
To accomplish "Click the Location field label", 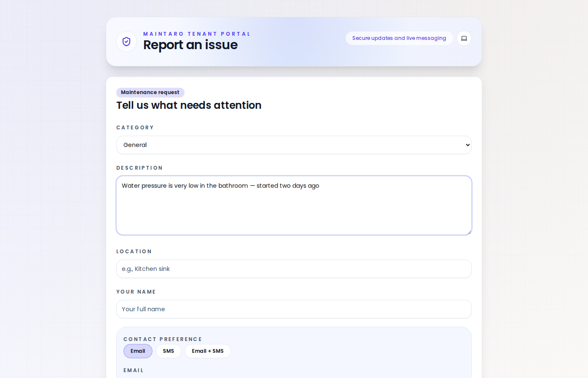I will pyautogui.click(x=134, y=252).
